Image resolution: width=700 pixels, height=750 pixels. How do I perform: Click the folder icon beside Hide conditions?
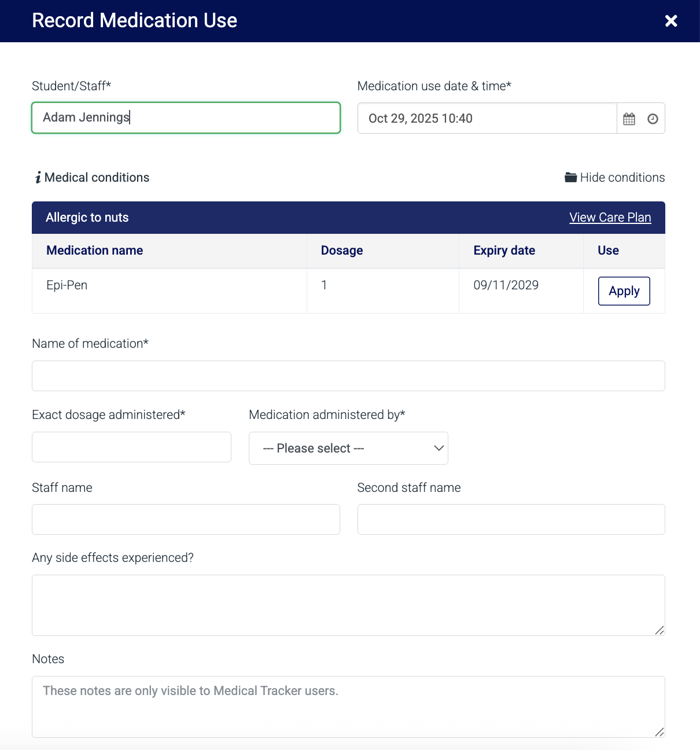click(x=570, y=178)
